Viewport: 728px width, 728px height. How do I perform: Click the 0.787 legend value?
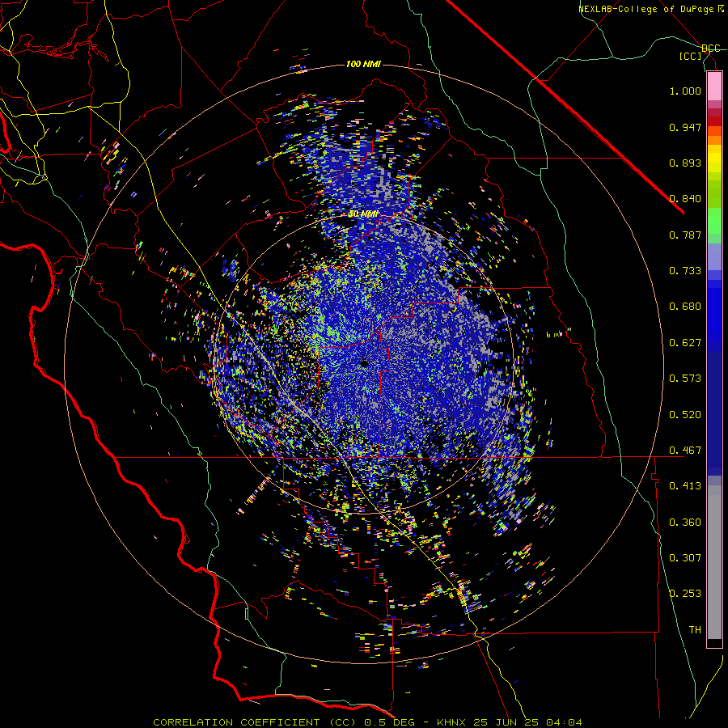[685, 235]
